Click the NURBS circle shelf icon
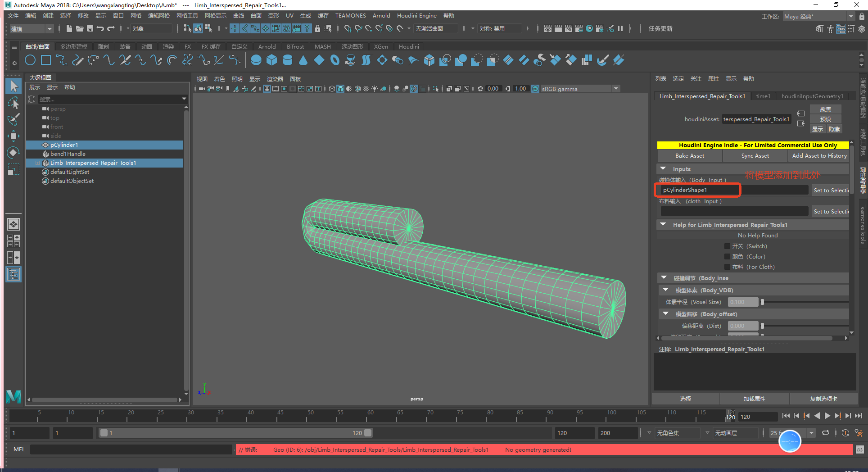868x472 pixels. tap(30, 60)
